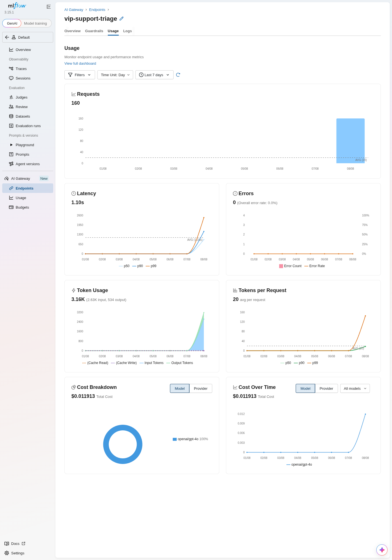Select the GenAI mode toggle
Viewport: 392px width, 560px height.
pos(12,23)
